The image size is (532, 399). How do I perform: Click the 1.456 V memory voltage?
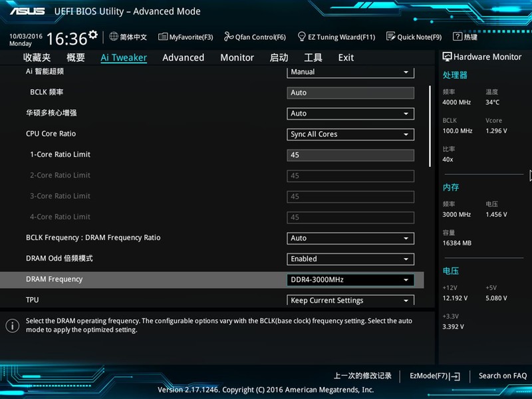(496, 214)
